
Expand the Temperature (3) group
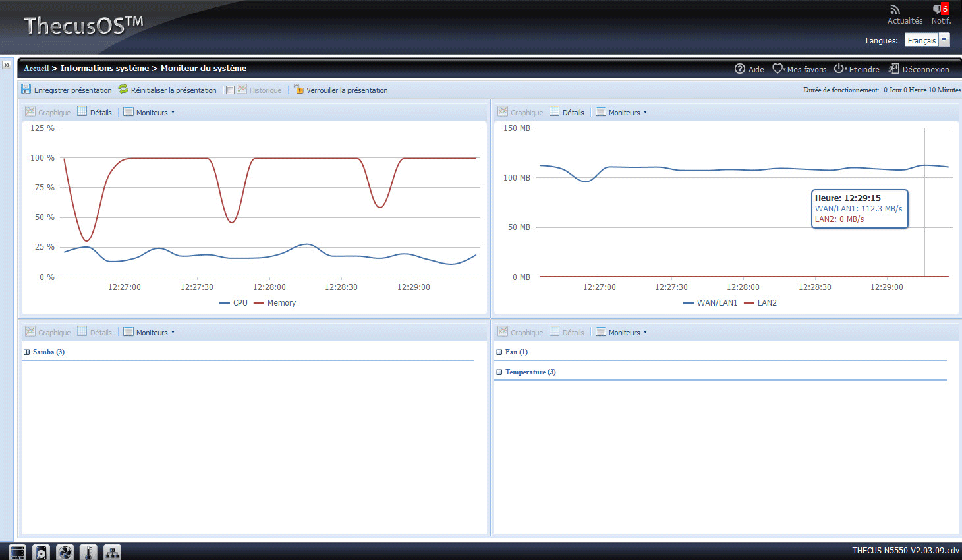(x=499, y=372)
